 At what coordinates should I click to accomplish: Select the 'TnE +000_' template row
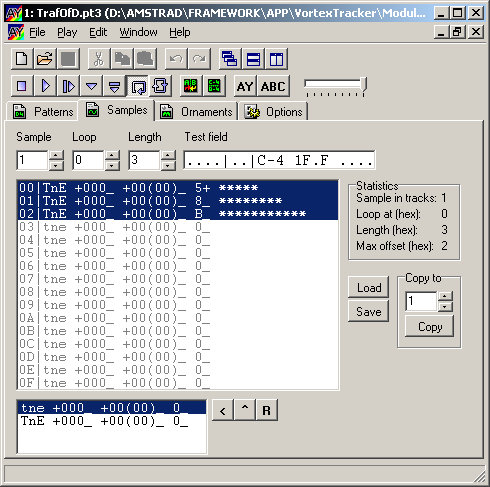(x=112, y=421)
